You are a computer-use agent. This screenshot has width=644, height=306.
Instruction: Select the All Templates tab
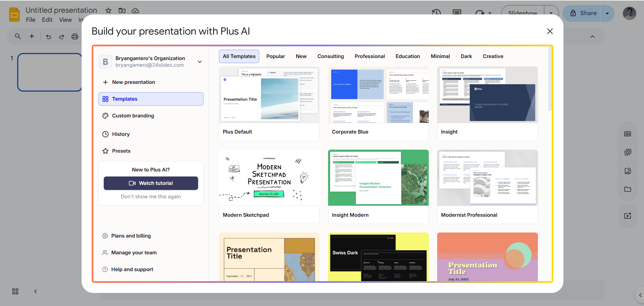[x=239, y=56]
